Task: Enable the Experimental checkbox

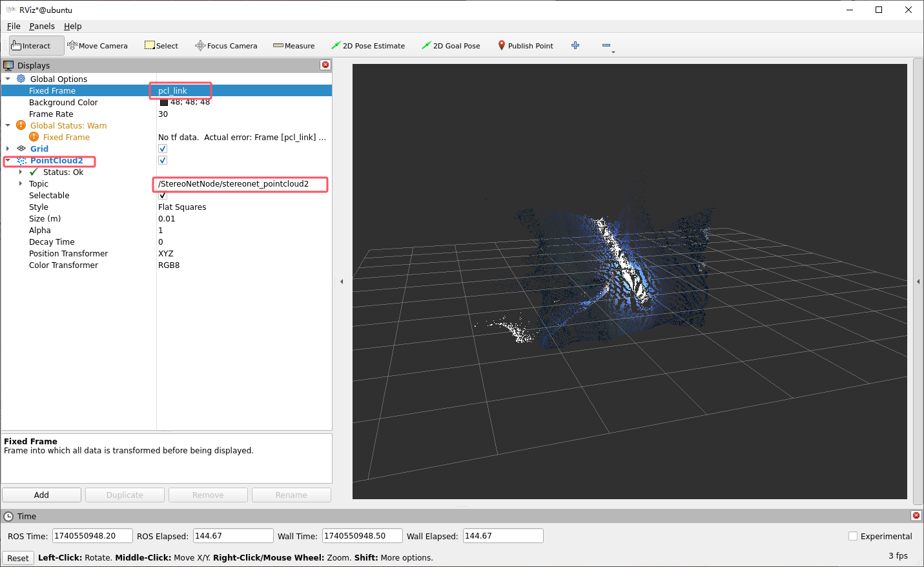Action: point(853,536)
